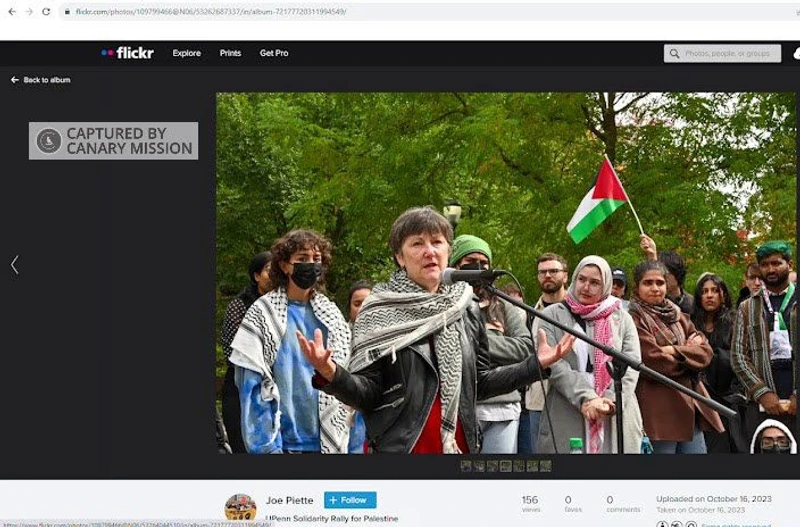This screenshot has width=800, height=527.
Task: Click the upload cloud icon at top right
Action: point(796,53)
